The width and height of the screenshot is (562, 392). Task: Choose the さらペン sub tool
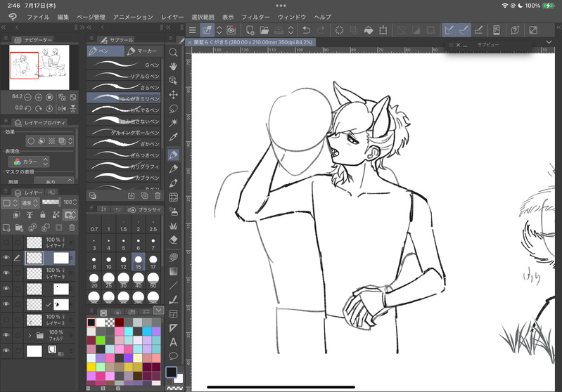tap(124, 87)
